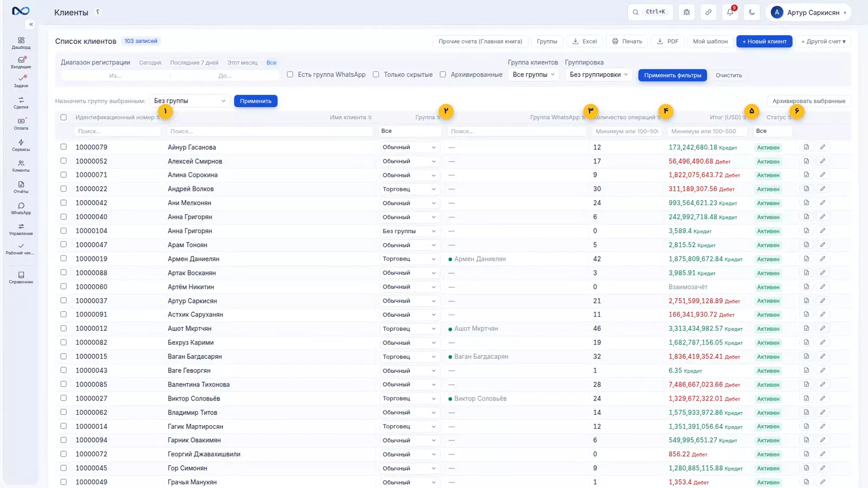The width and height of the screenshot is (868, 488).
Task: Open the Services sidebar icon
Action: [21, 145]
